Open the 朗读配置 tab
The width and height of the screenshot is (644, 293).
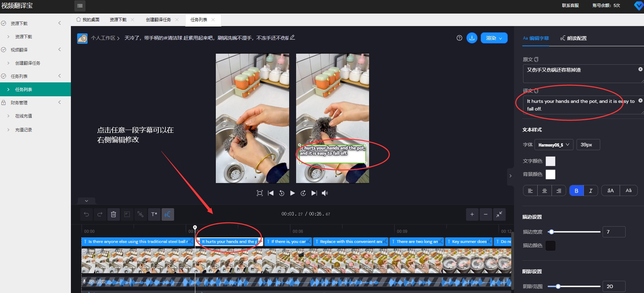pyautogui.click(x=573, y=38)
